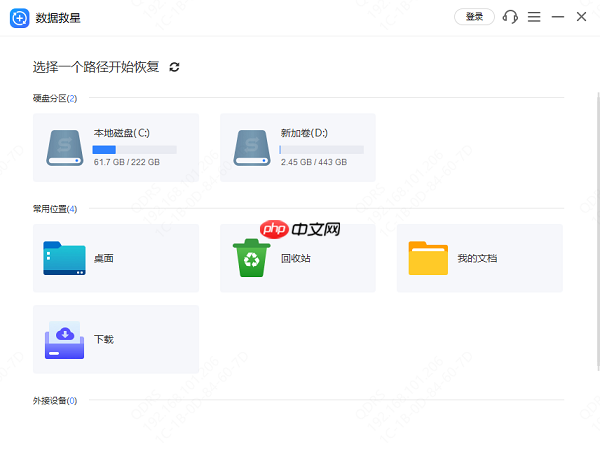Choose the 桌面 desktop folder icon
Image resolution: width=600 pixels, height=459 pixels.
tap(66, 258)
